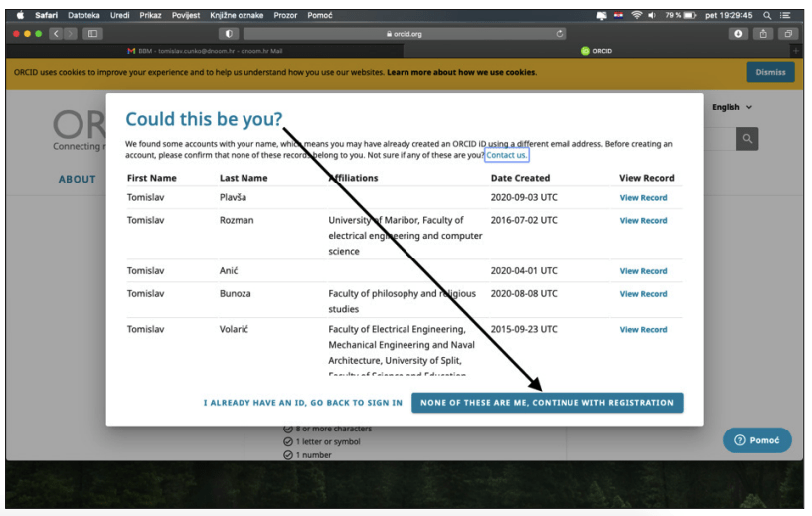Switch to the ORCID tab
Image resolution: width=812 pixels, height=516 pixels.
click(x=596, y=51)
